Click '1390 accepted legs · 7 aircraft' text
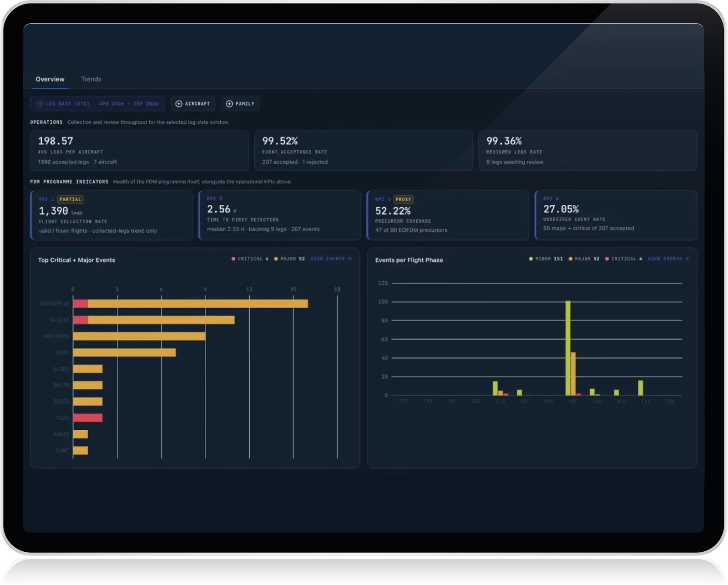The width and height of the screenshot is (728, 585). click(77, 162)
